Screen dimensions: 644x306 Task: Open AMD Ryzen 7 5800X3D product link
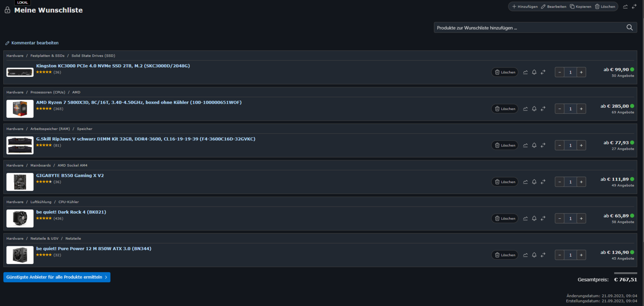(139, 103)
